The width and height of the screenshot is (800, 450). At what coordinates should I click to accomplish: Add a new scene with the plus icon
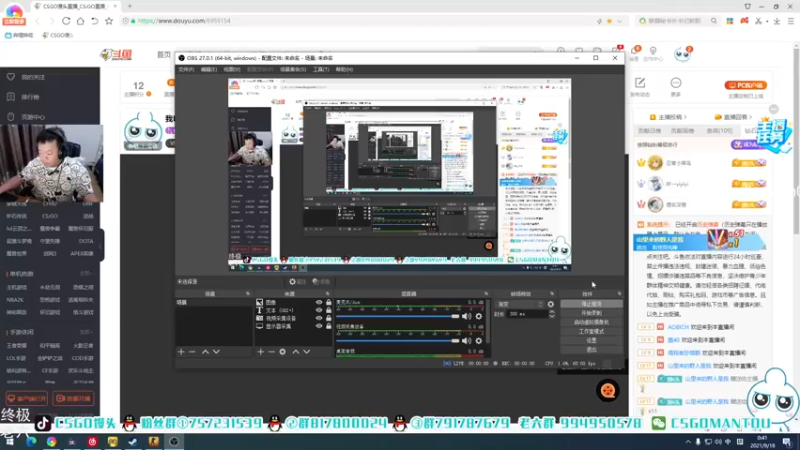(181, 352)
